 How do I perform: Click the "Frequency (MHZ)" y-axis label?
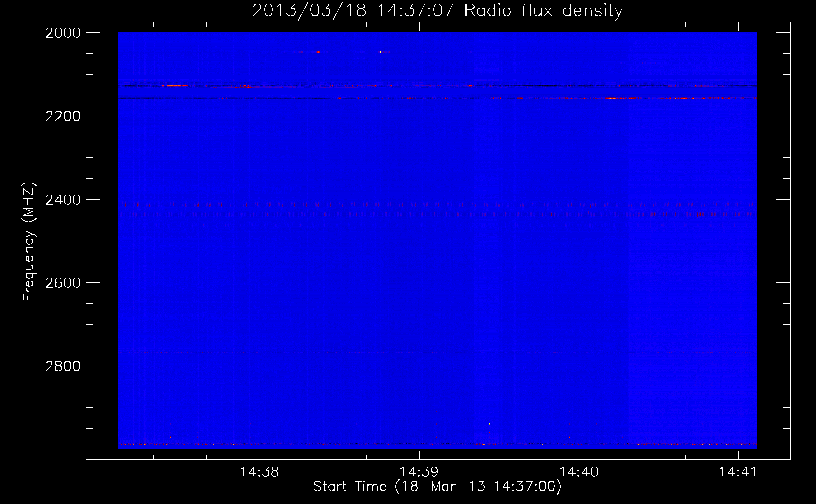point(29,242)
